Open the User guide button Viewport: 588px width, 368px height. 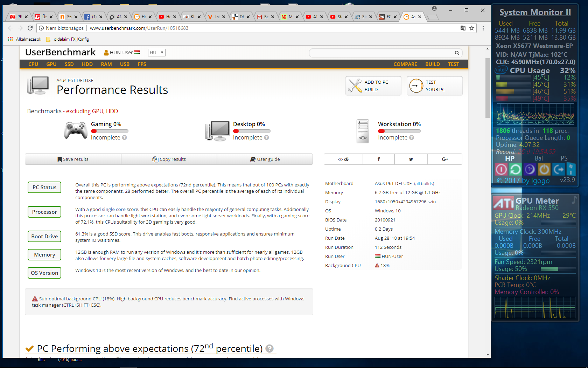click(x=265, y=159)
